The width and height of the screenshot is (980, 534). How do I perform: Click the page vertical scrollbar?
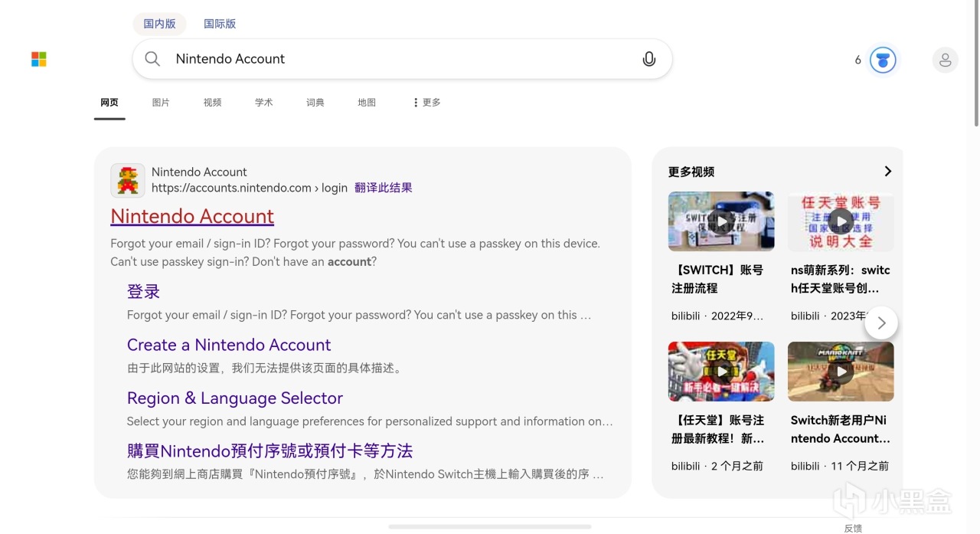tap(976, 63)
